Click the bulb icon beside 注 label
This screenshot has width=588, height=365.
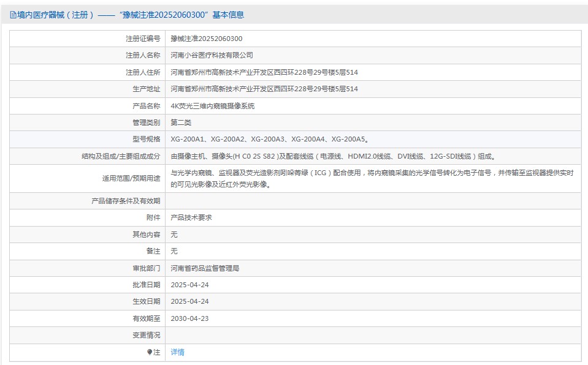point(150,352)
